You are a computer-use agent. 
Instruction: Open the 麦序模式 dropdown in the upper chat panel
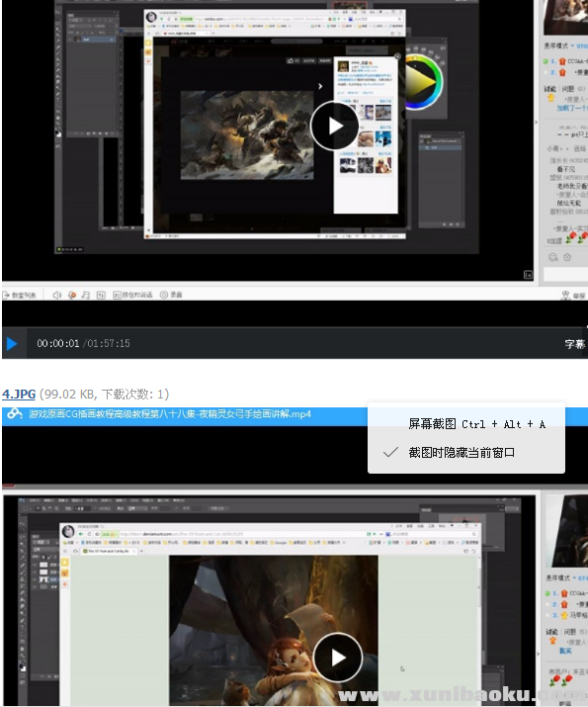pyautogui.click(x=561, y=45)
